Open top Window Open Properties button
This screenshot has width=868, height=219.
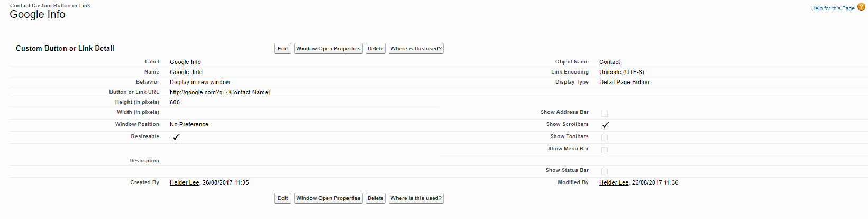[x=328, y=49]
